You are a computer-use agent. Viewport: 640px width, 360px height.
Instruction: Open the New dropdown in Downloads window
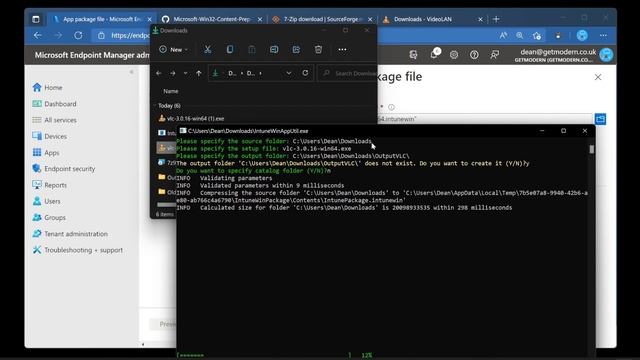click(173, 49)
